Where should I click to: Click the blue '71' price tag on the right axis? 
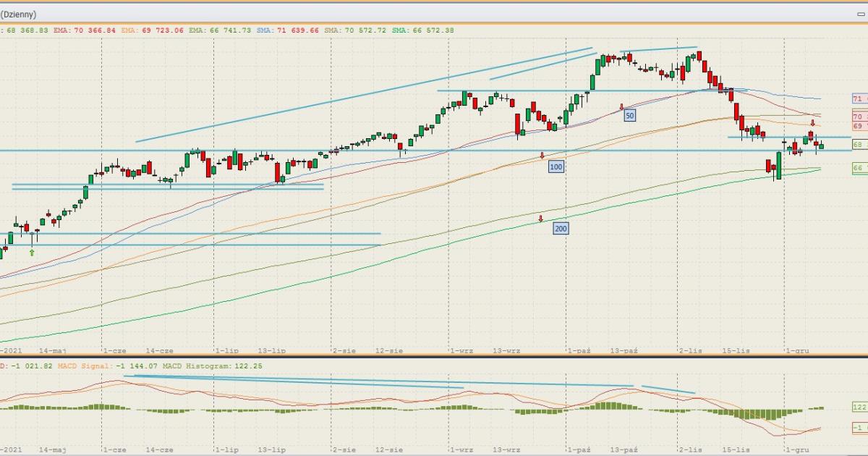click(x=859, y=98)
